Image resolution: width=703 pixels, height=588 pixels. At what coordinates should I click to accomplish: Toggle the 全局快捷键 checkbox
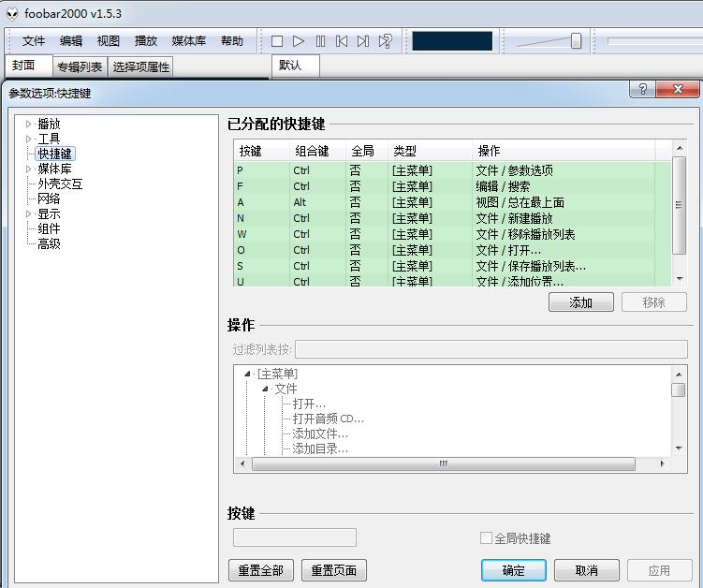486,537
